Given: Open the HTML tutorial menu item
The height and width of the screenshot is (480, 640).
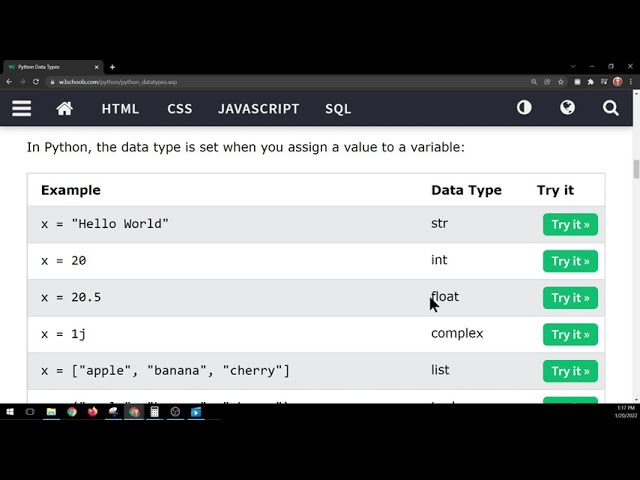Looking at the screenshot, I should point(120,109).
